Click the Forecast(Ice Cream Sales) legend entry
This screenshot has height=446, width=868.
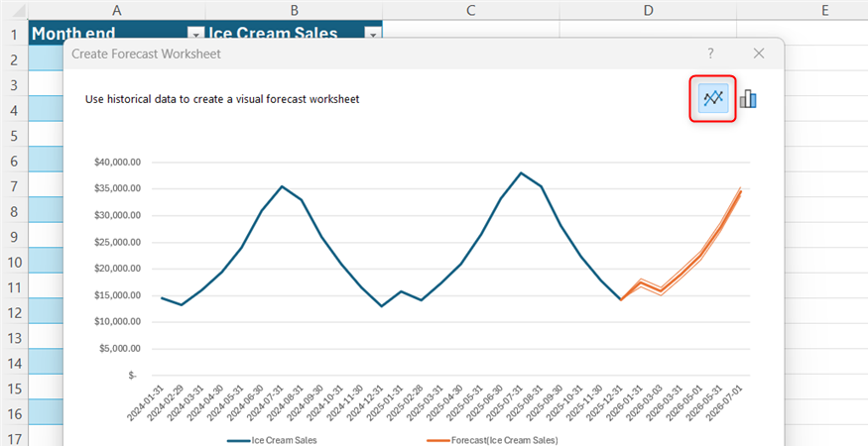click(493, 440)
